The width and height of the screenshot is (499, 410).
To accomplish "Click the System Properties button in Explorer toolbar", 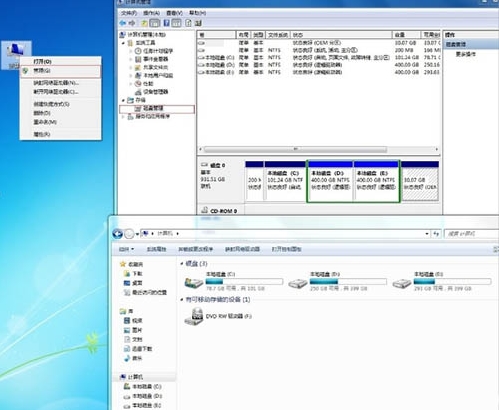I will [x=156, y=249].
